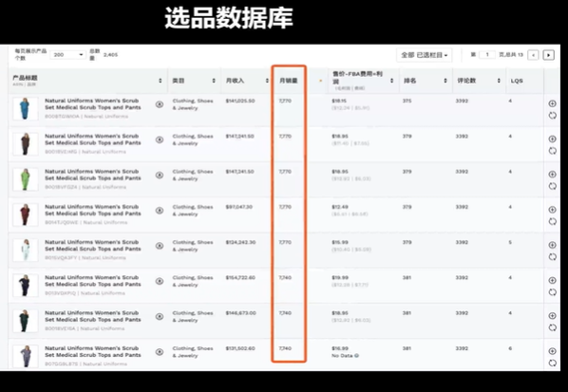Add the $124,242.30 row using plus icon
Screen dimensions: 568x392
point(552,245)
